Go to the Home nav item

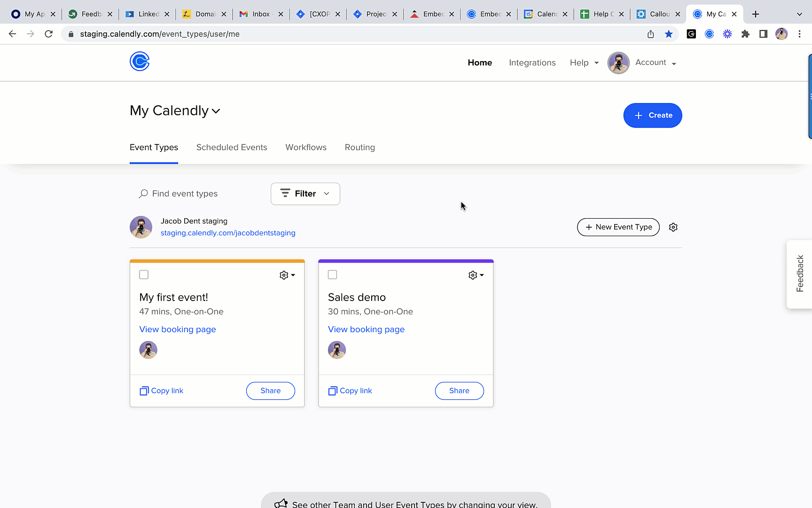(480, 63)
